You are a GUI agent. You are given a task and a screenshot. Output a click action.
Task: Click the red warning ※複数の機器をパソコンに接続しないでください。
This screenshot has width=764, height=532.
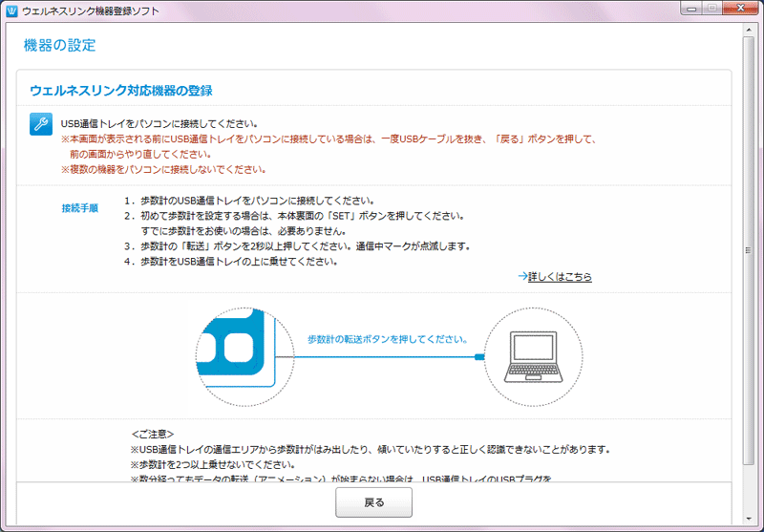pyautogui.click(x=163, y=170)
